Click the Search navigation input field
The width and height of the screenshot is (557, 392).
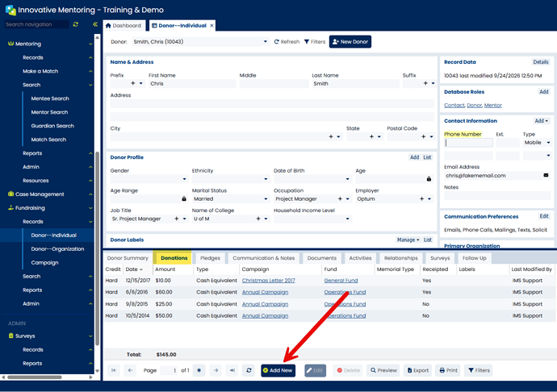[x=36, y=24]
